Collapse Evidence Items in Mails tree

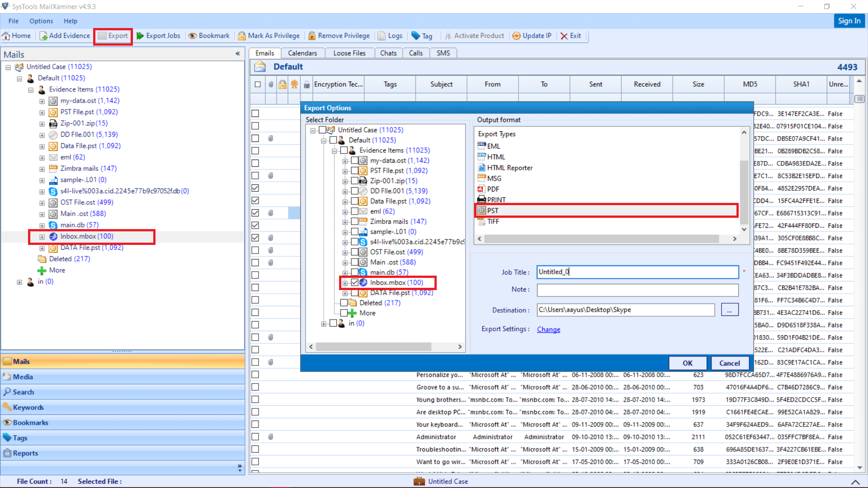pos(31,90)
